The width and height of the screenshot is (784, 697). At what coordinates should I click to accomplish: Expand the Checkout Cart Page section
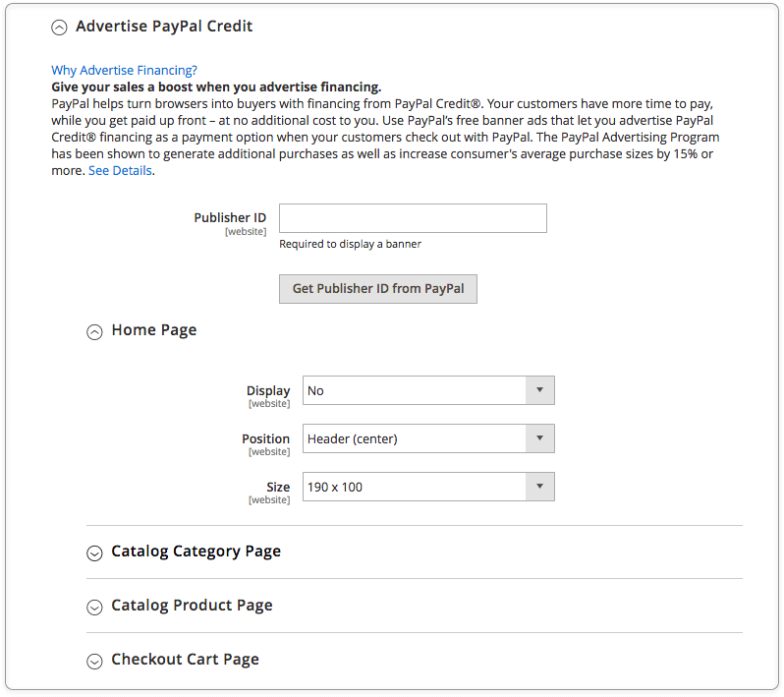point(94,661)
